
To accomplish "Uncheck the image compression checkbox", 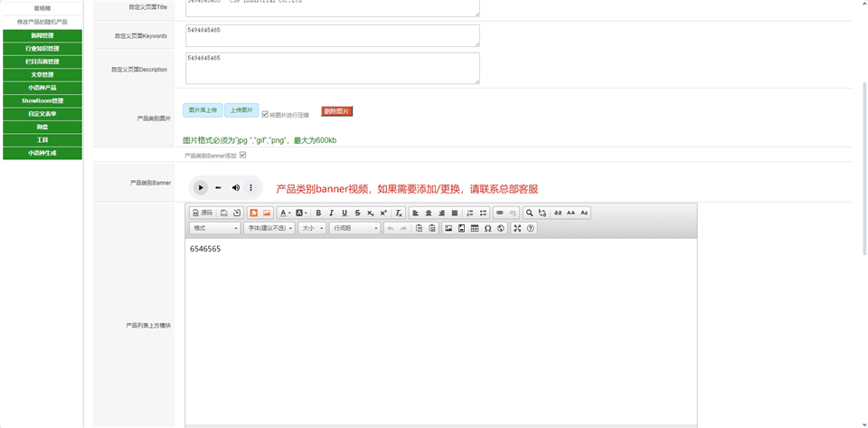I will click(265, 114).
